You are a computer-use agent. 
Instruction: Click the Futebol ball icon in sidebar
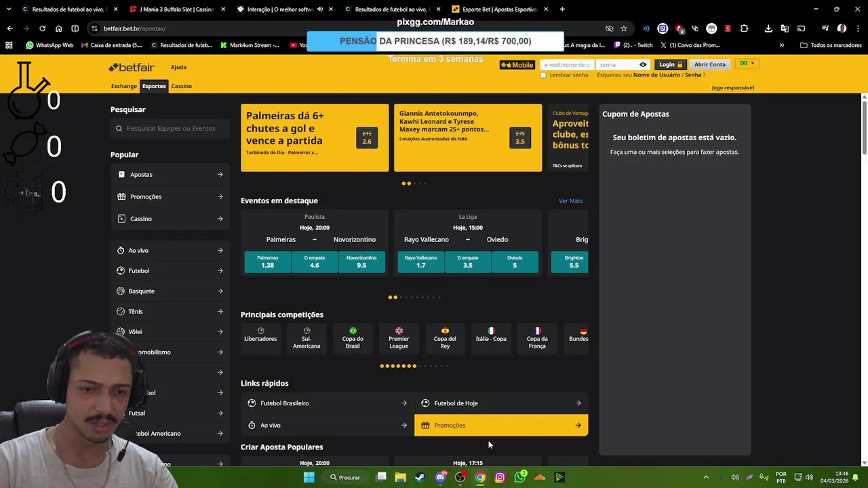(x=120, y=271)
